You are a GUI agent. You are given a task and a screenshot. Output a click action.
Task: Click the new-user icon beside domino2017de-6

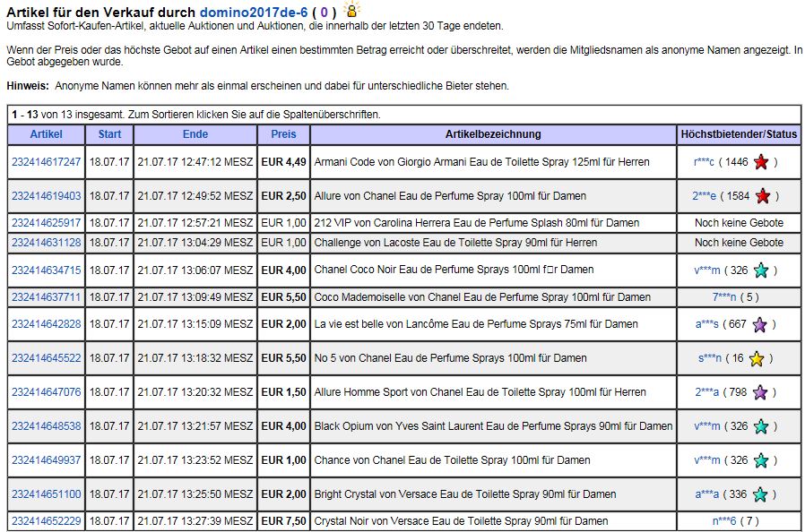[x=351, y=10]
